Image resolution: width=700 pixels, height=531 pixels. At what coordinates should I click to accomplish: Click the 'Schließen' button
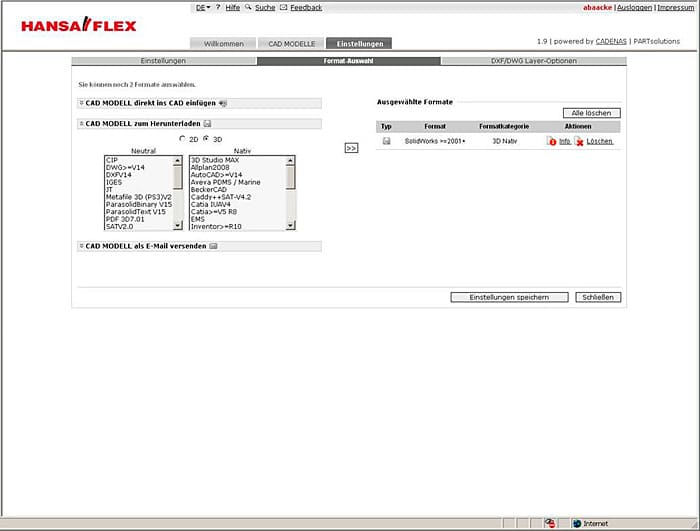pos(598,297)
